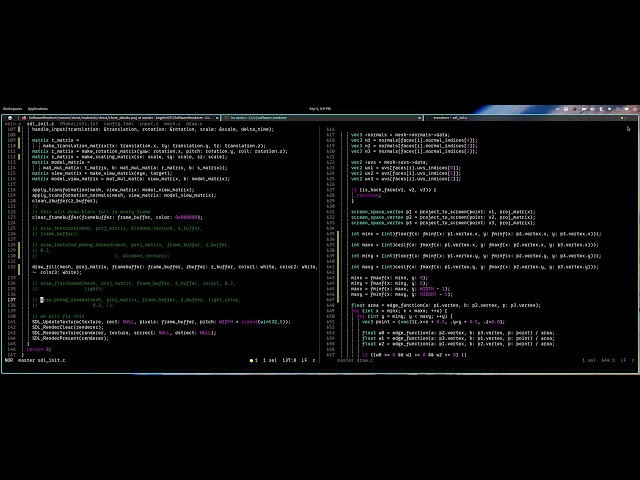Click the 'int minx' declaration line

[476, 234]
